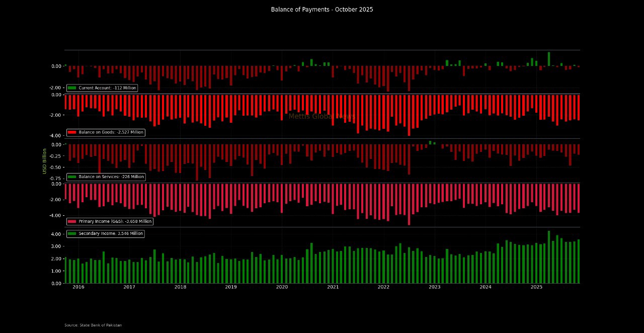
Task: Click the red Balance on Goods swatch
Action: (x=72, y=132)
